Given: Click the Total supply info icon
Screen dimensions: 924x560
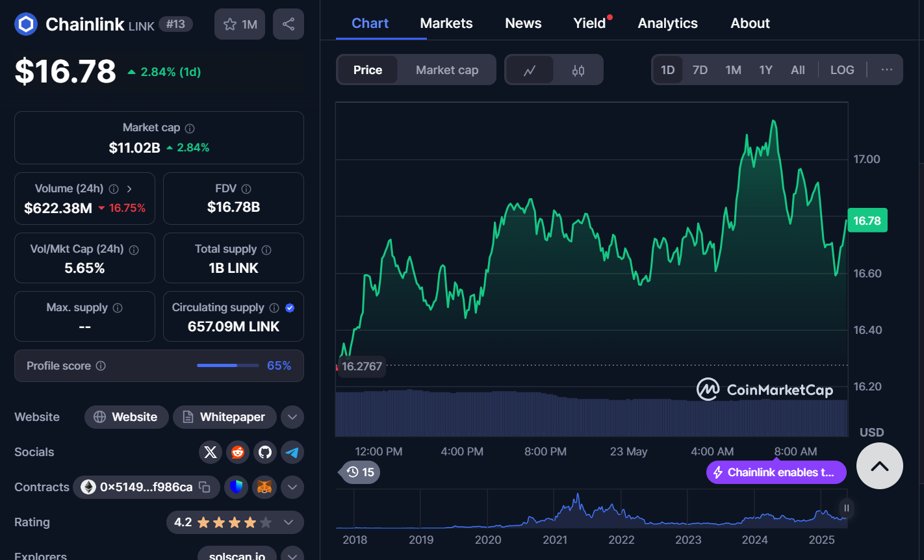Looking at the screenshot, I should [x=266, y=249].
